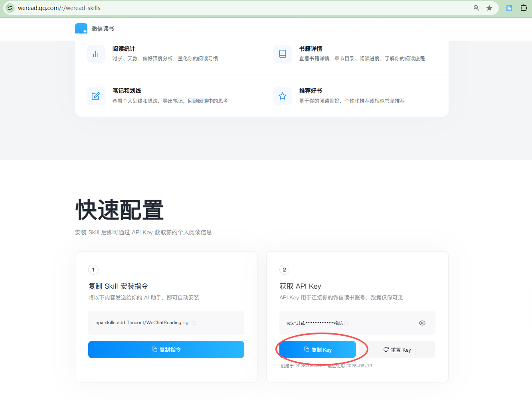Click the 阅读统计 bar chart icon
Screen dimensions: 532x400
[x=96, y=54]
